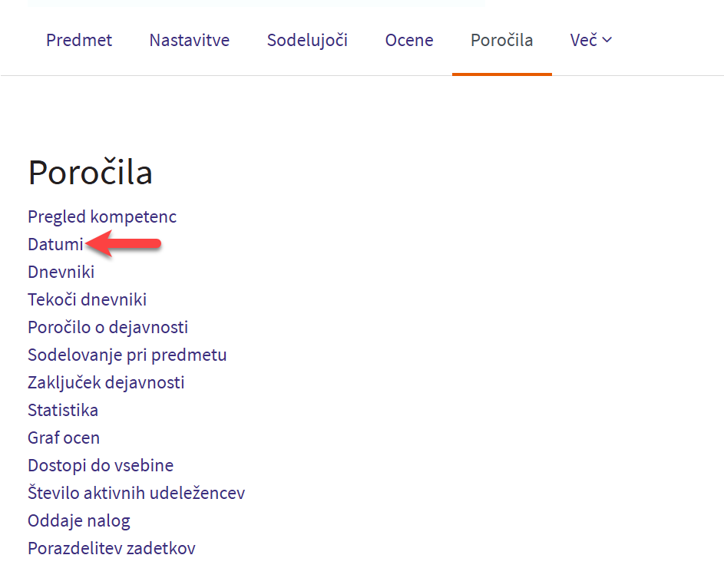Viewport: 724px width, 588px height.
Task: Open the Tekoči dnevniki link
Action: point(87,299)
